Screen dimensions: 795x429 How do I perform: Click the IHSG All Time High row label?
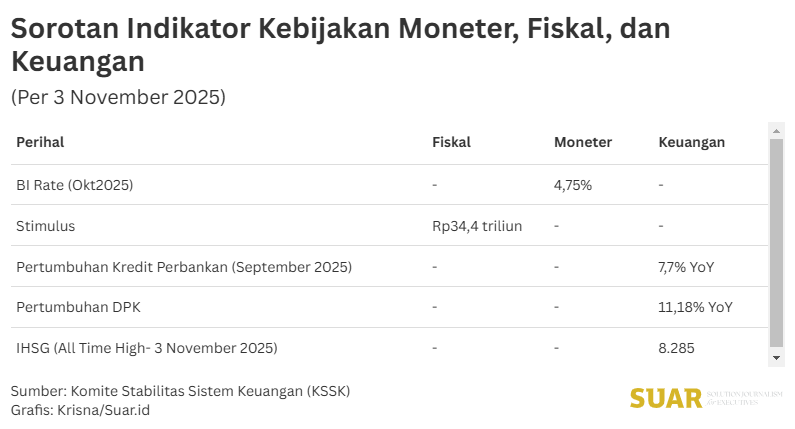point(147,348)
